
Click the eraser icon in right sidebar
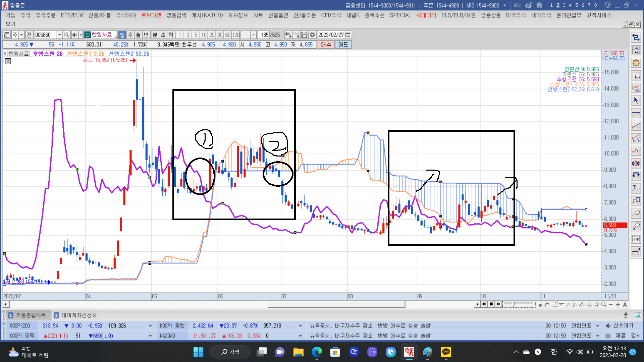(x=636, y=213)
